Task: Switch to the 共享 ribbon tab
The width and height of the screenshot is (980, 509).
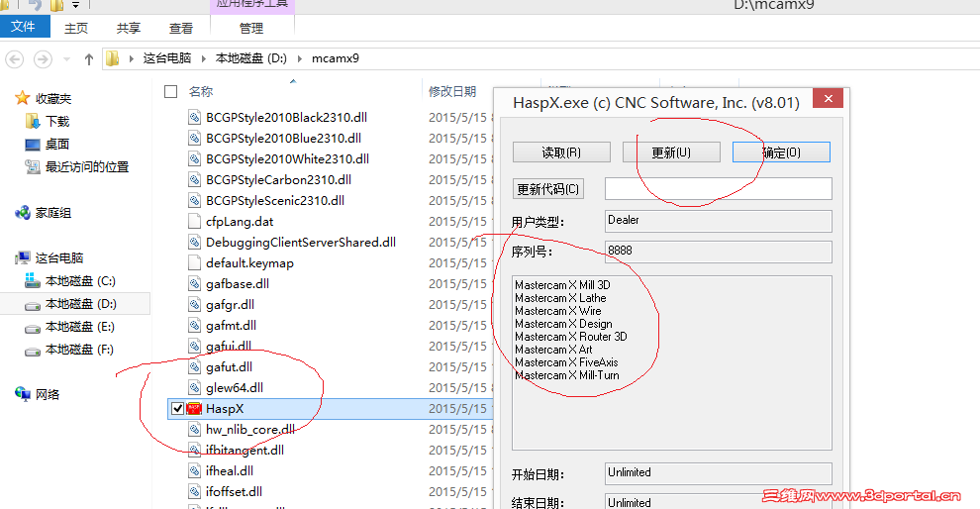Action: 129,28
